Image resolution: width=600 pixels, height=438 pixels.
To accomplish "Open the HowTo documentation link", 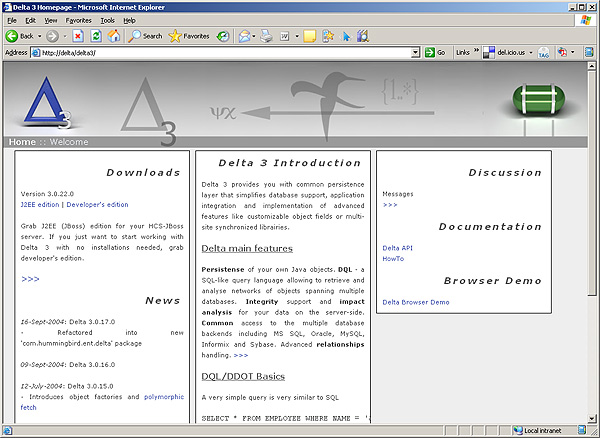I will 393,259.
